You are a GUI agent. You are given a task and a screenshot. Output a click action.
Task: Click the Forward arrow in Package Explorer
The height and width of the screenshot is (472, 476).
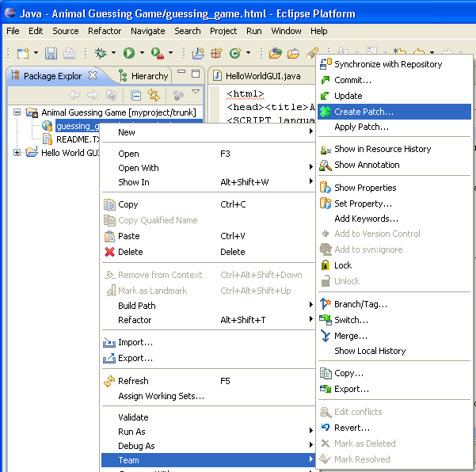pyautogui.click(x=93, y=95)
